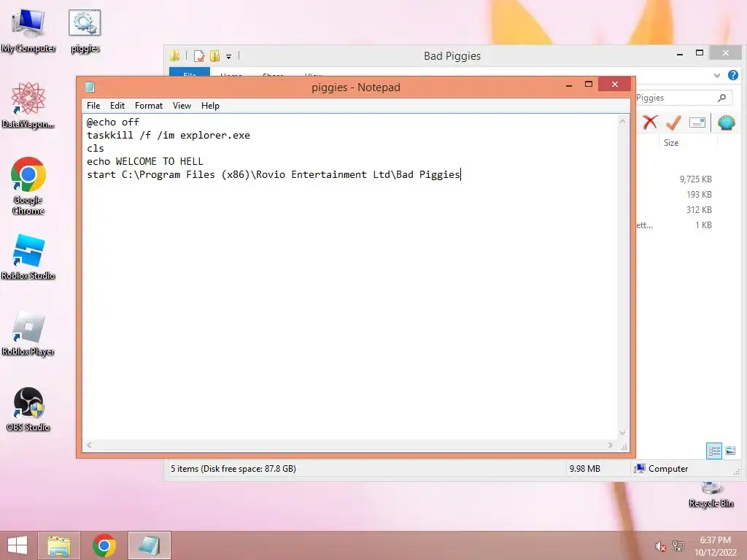Switch Explorer to details view icon
This screenshot has width=747, height=560.
coord(714,451)
